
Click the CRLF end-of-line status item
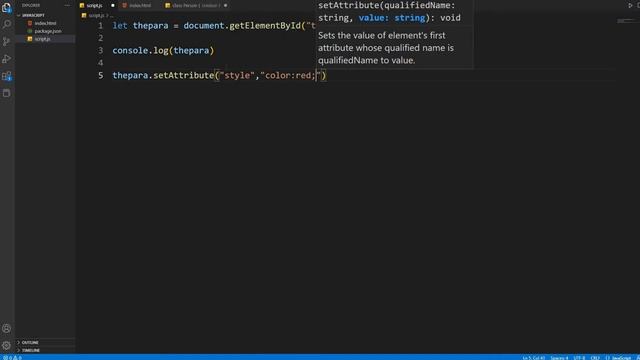click(595, 358)
